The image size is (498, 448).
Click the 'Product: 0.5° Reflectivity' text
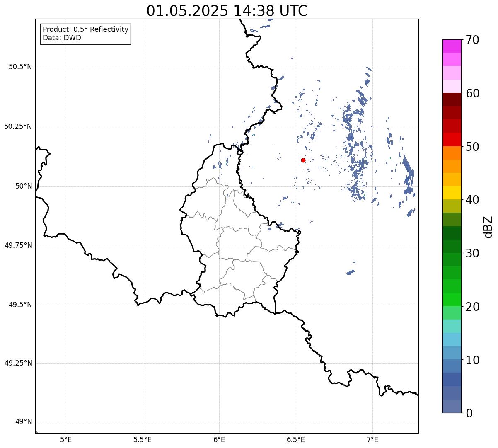pyautogui.click(x=86, y=30)
